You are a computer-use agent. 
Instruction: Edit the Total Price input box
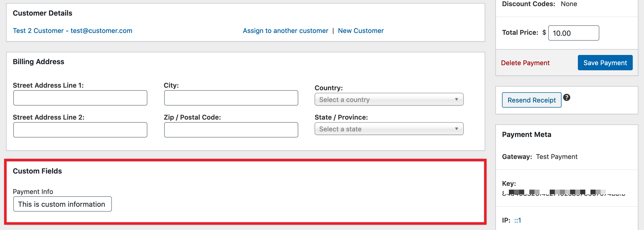(x=573, y=33)
